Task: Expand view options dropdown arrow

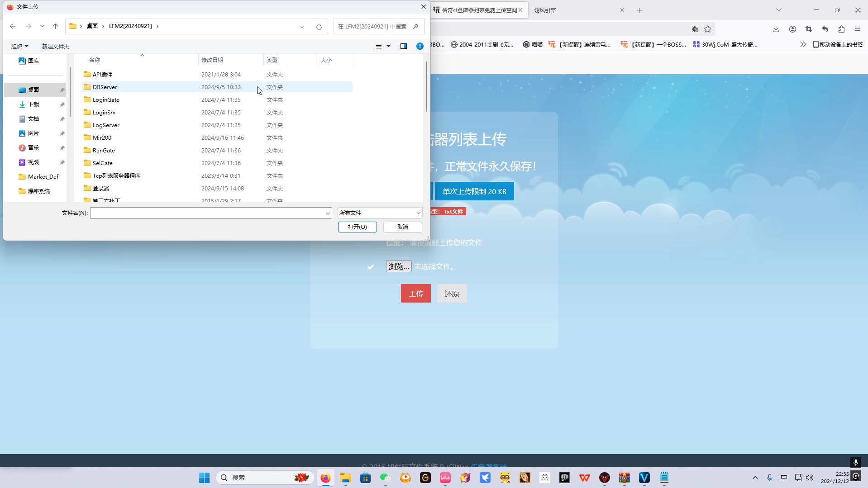Action: click(388, 46)
